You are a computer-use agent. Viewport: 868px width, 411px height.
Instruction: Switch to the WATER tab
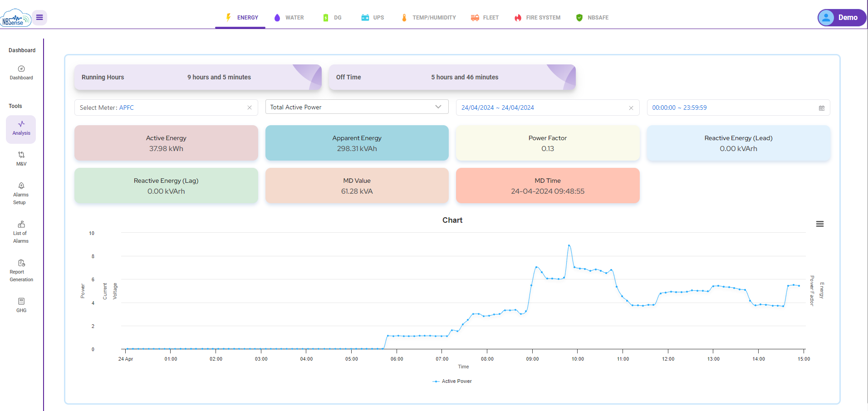pos(289,18)
